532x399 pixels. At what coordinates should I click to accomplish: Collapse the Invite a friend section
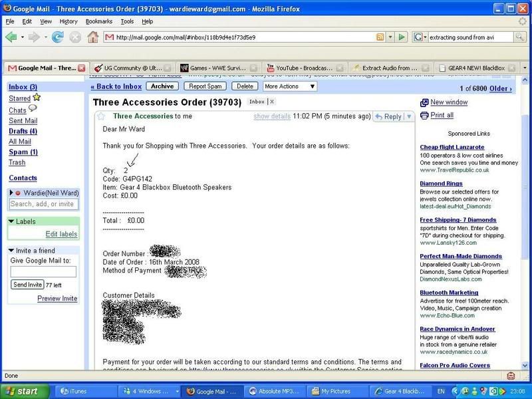[11, 251]
